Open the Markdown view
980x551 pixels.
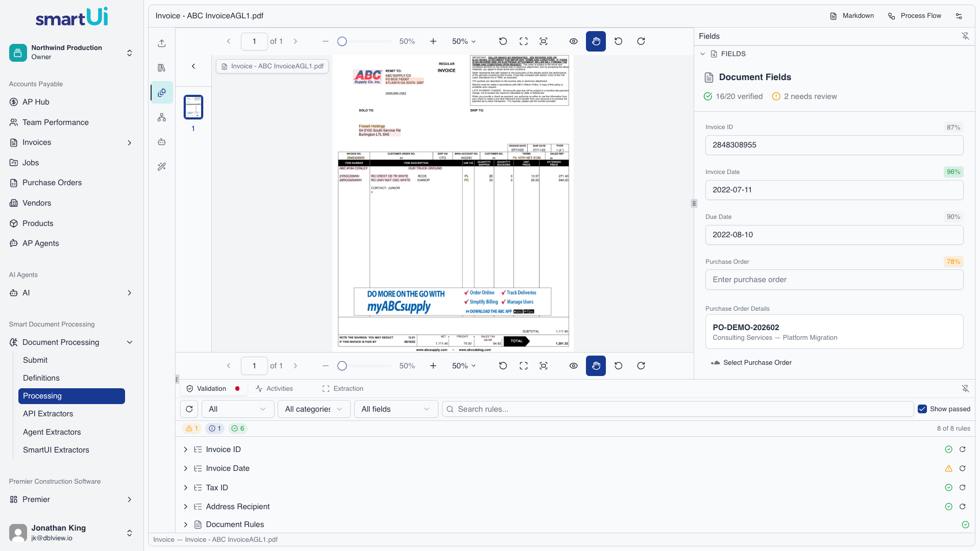pyautogui.click(x=852, y=16)
